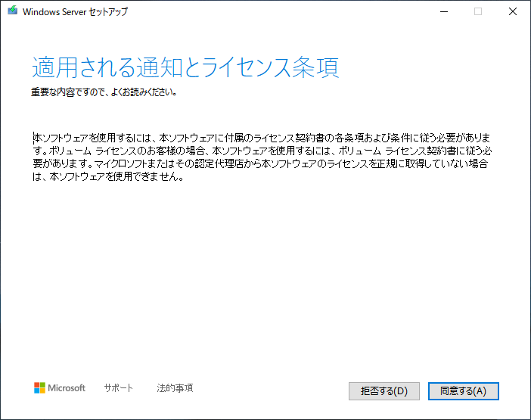Click the subtitle 重要な内容ですので、よくお読みください。
The height and width of the screenshot is (420, 531).
pos(104,92)
